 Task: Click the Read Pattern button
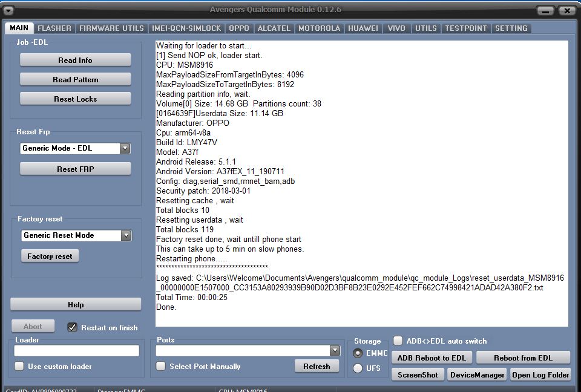click(75, 79)
